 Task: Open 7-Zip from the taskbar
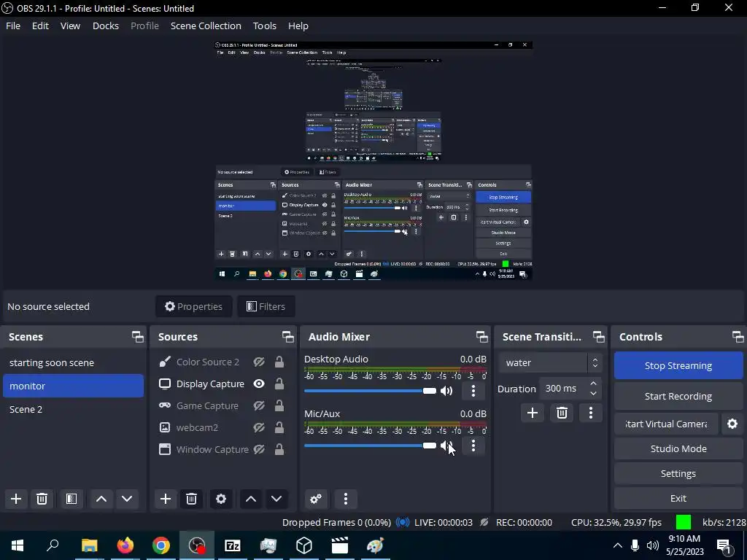click(x=233, y=545)
